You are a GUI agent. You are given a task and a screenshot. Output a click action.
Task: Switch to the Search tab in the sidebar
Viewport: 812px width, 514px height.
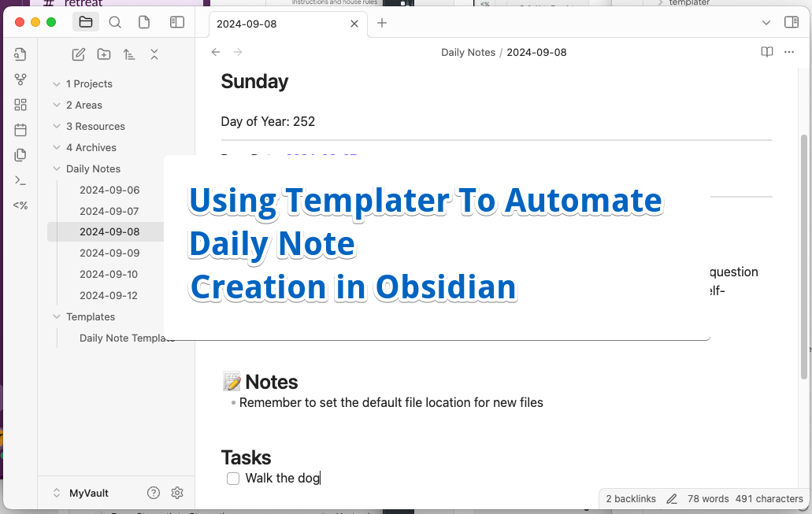tap(115, 22)
